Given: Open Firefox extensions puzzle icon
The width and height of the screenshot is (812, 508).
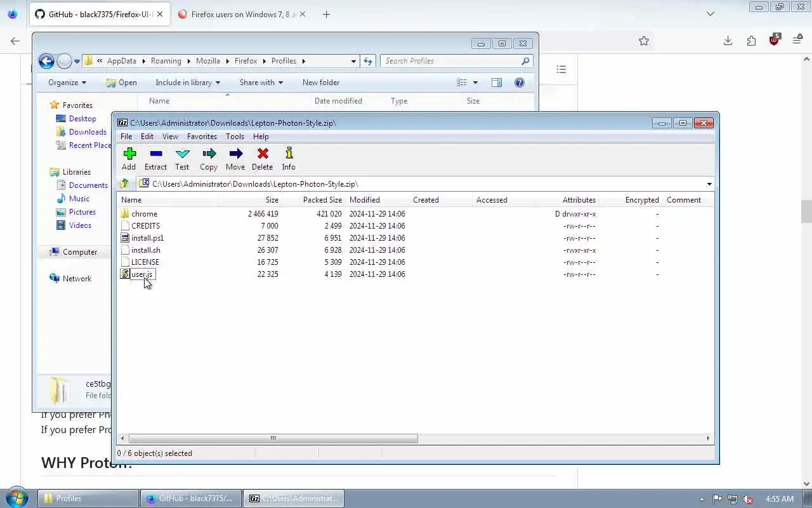Looking at the screenshot, I should pyautogui.click(x=751, y=41).
